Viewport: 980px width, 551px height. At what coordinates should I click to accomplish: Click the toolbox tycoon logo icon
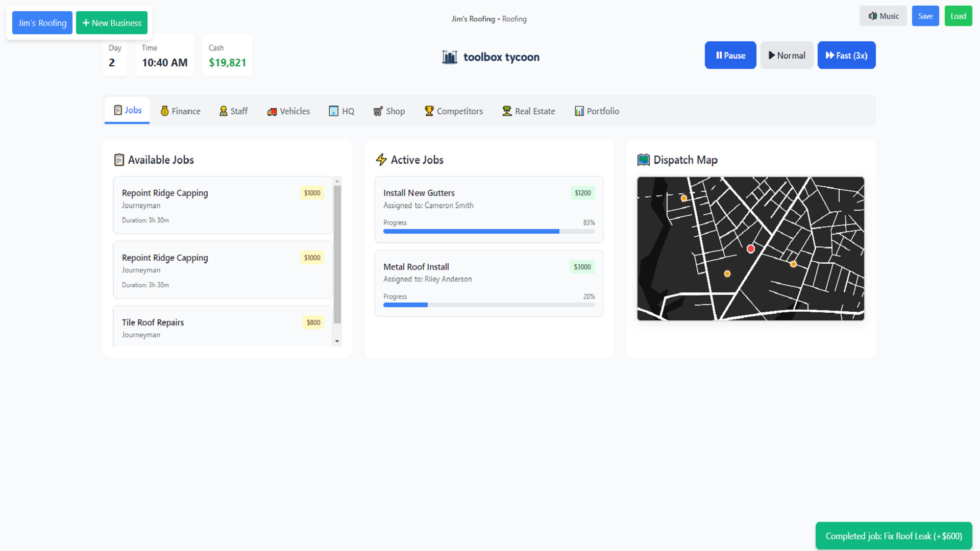pos(449,57)
